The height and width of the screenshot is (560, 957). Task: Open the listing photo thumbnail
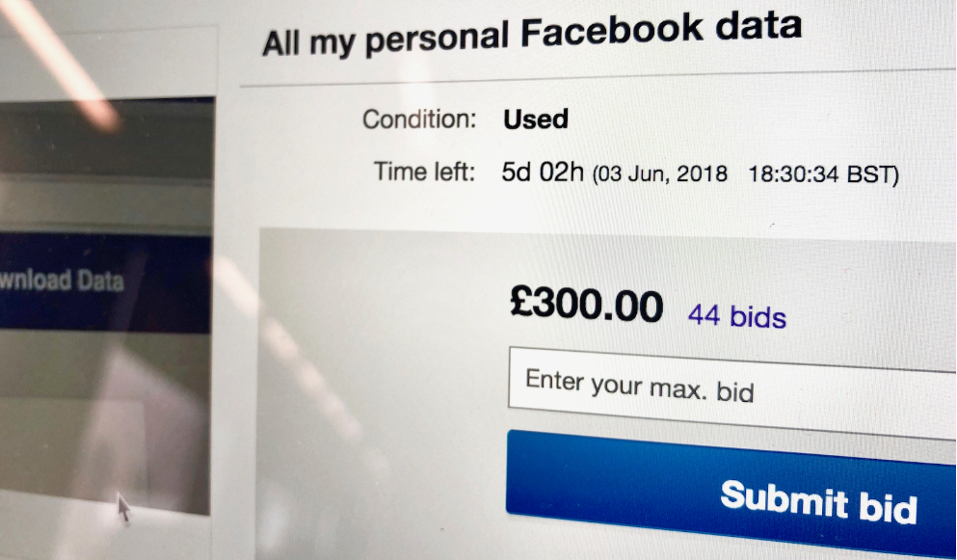[105, 306]
